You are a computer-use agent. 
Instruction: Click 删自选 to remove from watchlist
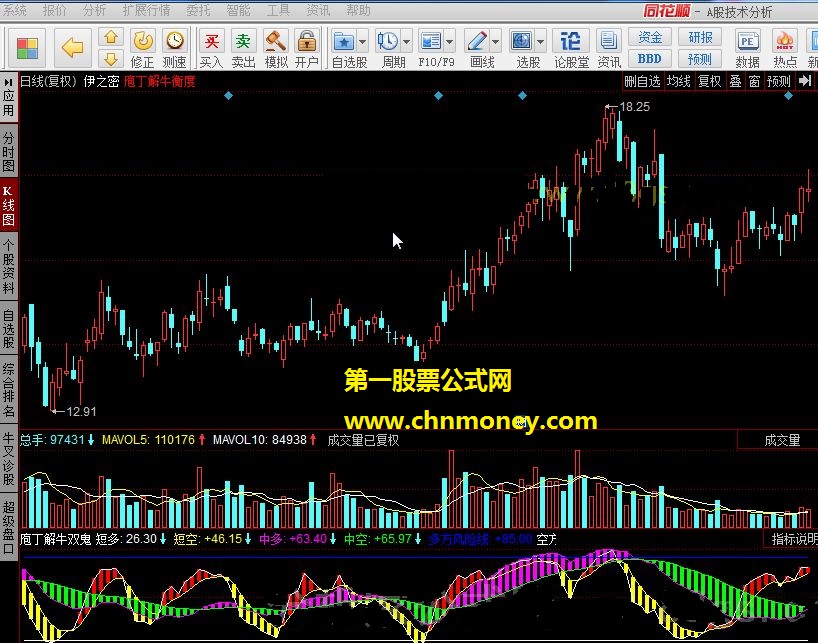tap(642, 81)
